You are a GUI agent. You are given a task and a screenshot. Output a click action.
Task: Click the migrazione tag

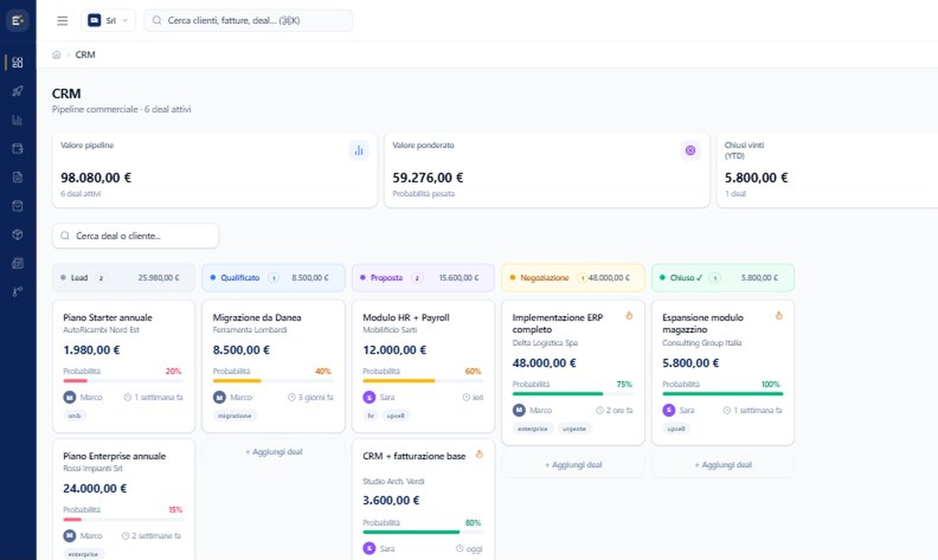click(234, 416)
